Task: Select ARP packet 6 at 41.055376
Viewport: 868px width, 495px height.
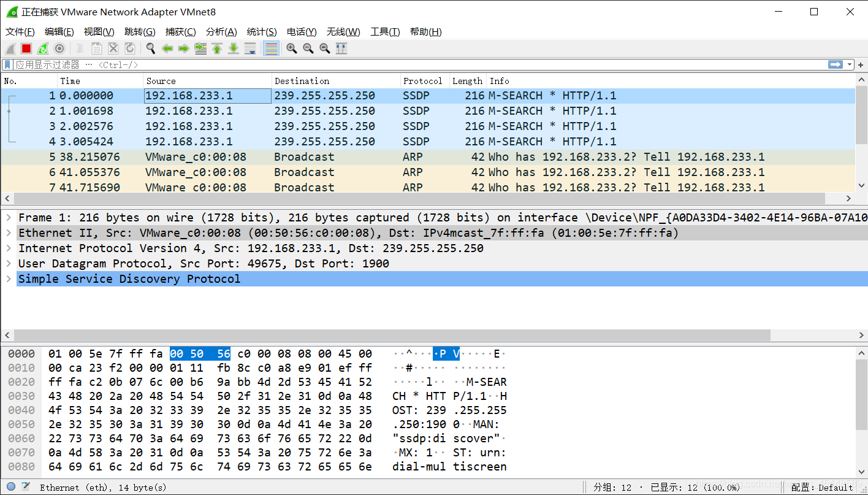Action: [428, 172]
